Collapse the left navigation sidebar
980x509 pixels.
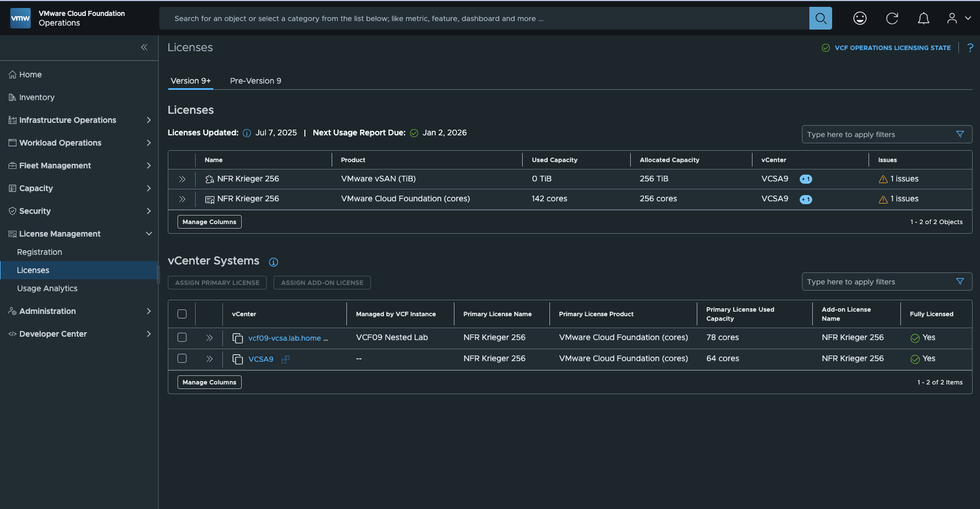click(x=144, y=47)
